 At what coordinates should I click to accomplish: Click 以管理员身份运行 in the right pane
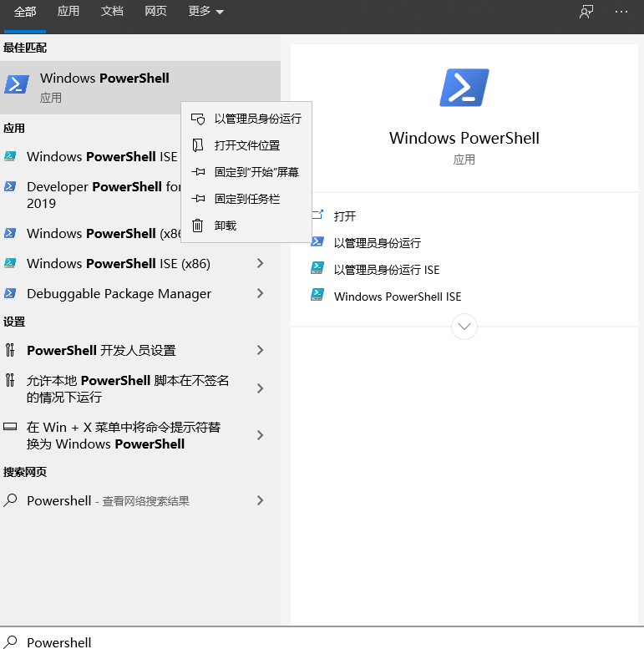[377, 243]
